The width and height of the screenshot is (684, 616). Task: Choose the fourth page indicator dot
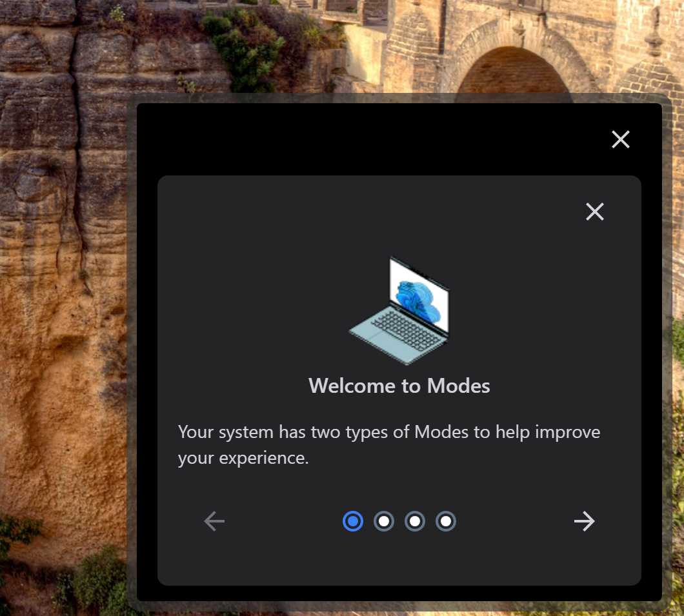pos(446,521)
